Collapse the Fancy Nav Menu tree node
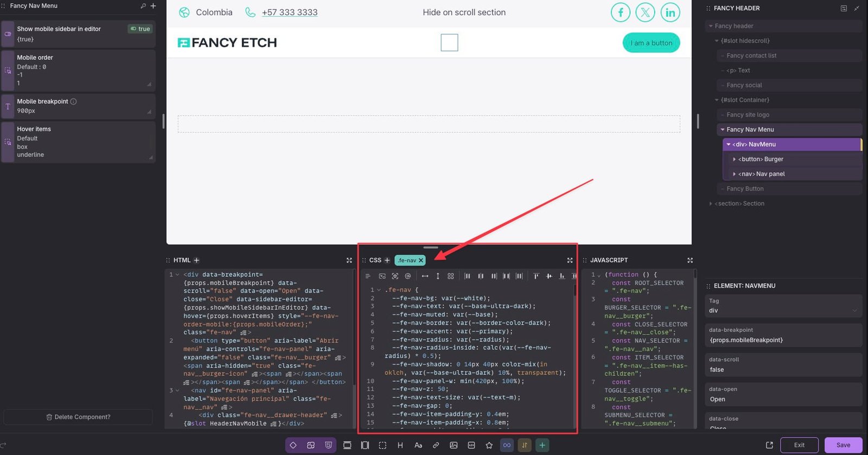The width and height of the screenshot is (868, 455). (x=723, y=130)
